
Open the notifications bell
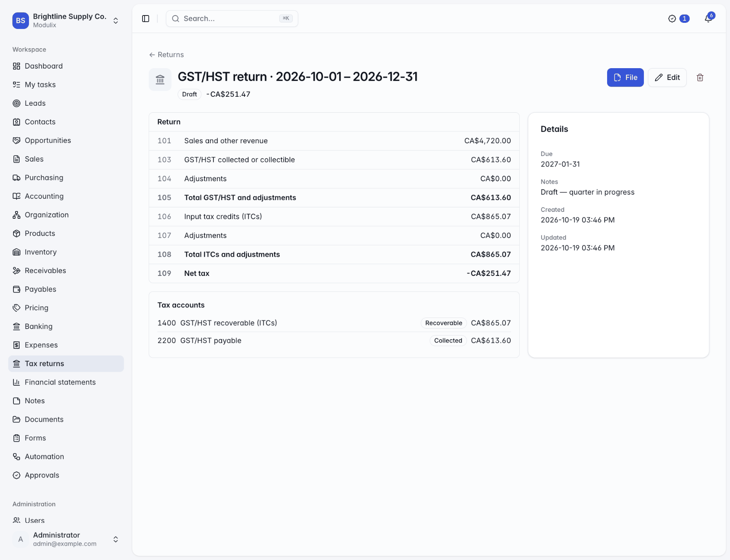[708, 18]
